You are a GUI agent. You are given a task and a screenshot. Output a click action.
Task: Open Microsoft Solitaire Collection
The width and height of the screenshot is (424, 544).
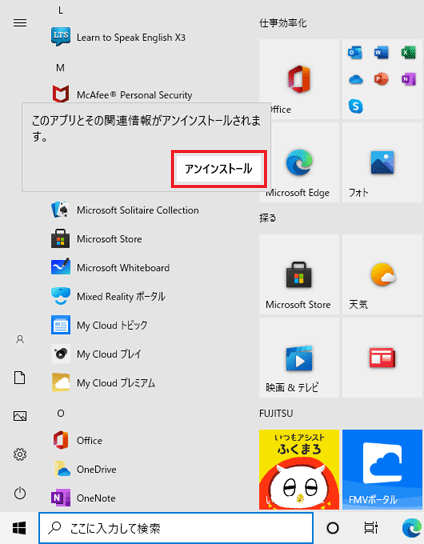[x=125, y=210]
